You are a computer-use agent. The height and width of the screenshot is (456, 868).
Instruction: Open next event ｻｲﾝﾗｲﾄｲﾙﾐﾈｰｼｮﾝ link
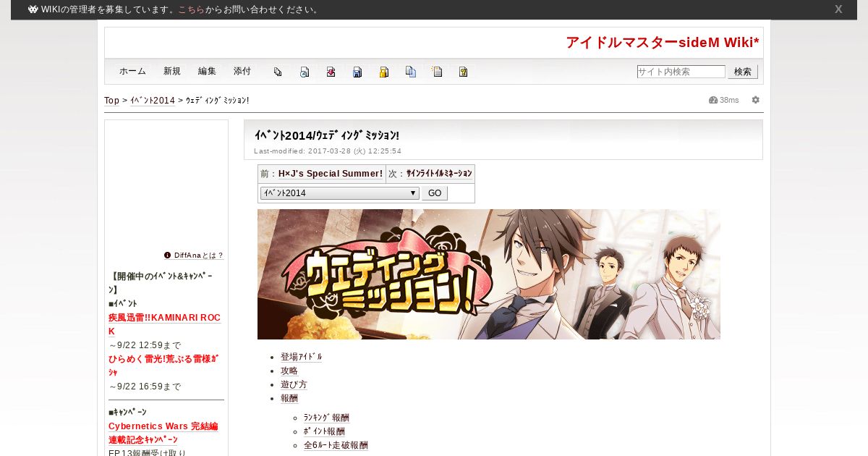coord(439,174)
